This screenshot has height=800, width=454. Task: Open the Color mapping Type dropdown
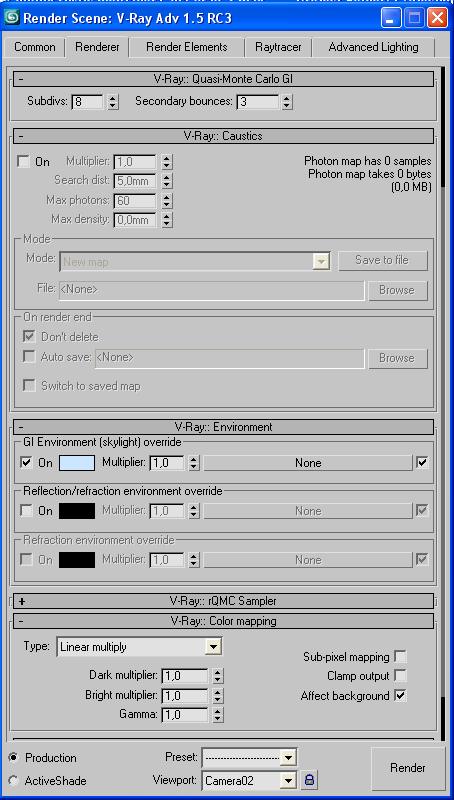(139, 647)
